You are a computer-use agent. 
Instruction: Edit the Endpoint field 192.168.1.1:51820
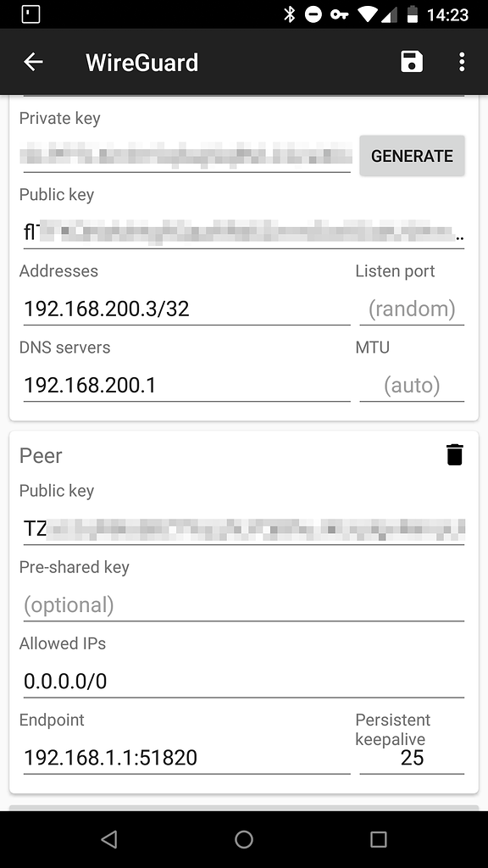pos(186,757)
